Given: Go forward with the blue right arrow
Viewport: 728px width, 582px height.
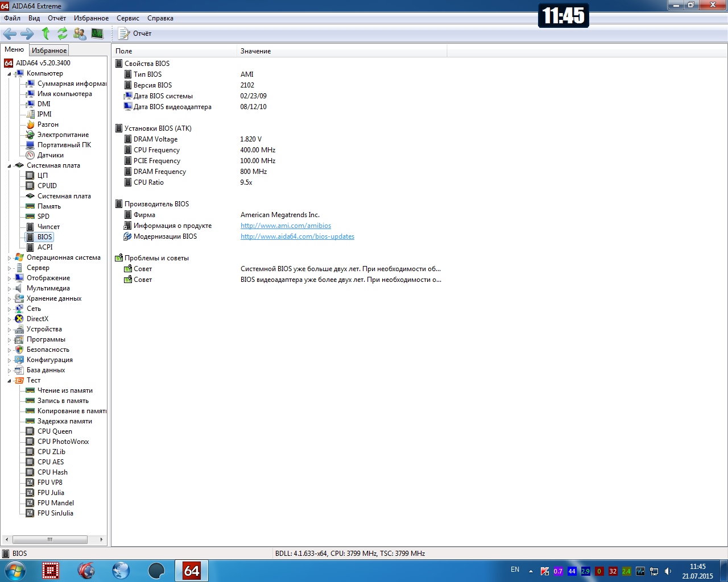Looking at the screenshot, I should coord(27,34).
